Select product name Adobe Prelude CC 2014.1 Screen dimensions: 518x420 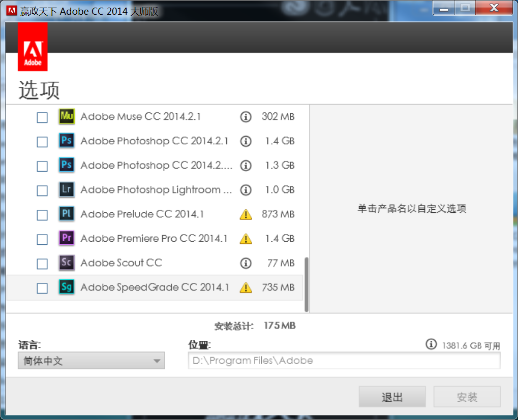pos(142,214)
